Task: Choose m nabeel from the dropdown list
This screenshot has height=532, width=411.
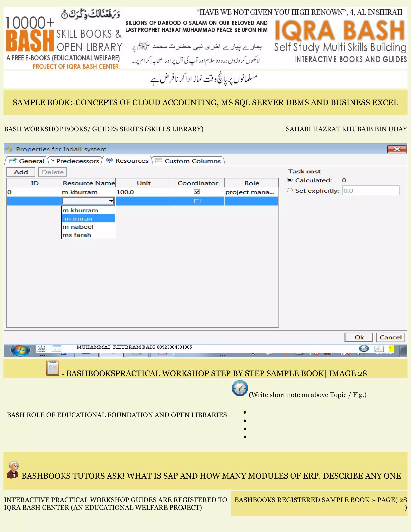Action: [x=88, y=227]
